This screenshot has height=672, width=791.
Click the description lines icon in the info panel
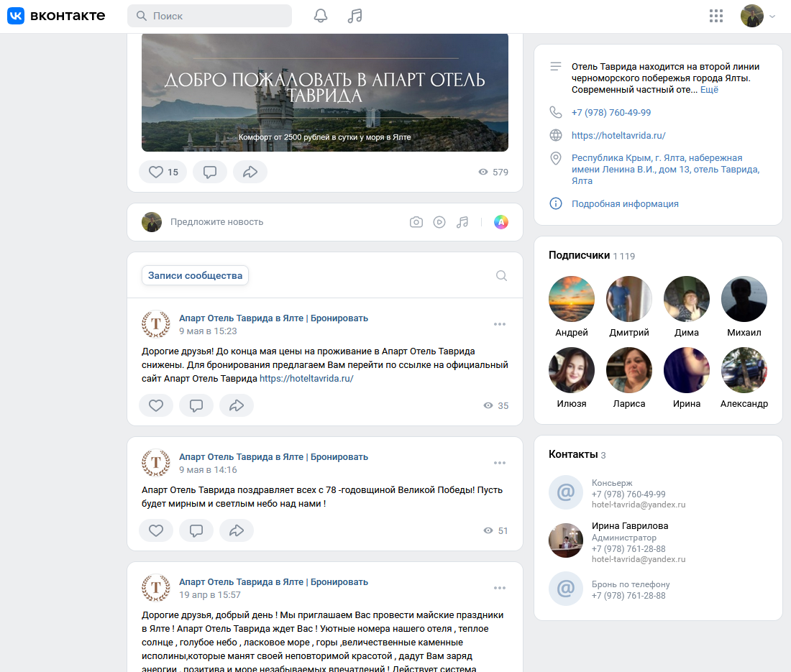555,67
